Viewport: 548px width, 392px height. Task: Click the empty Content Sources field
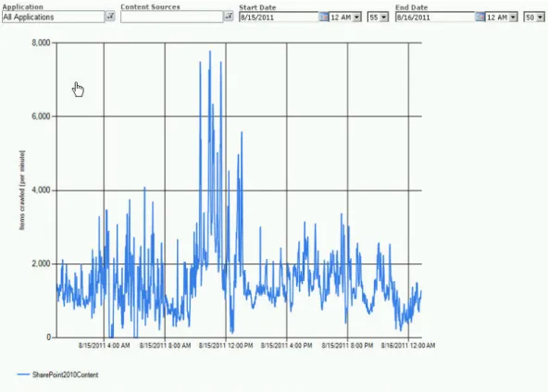[171, 17]
